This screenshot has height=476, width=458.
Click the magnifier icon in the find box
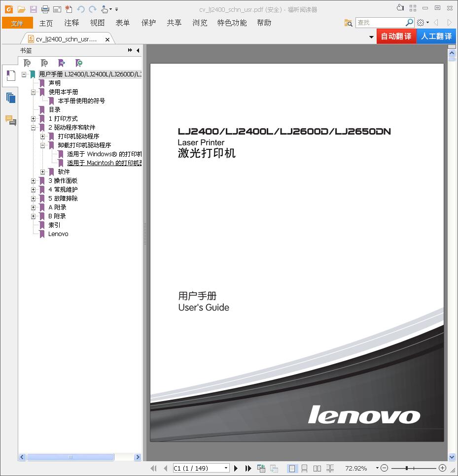[x=409, y=22]
